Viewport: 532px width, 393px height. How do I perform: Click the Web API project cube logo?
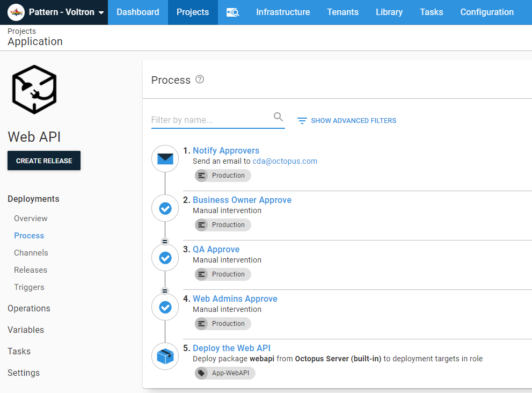tap(34, 89)
